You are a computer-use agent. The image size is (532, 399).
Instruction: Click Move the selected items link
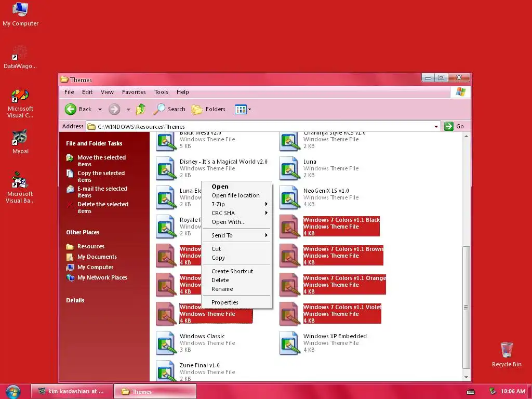pos(102,161)
